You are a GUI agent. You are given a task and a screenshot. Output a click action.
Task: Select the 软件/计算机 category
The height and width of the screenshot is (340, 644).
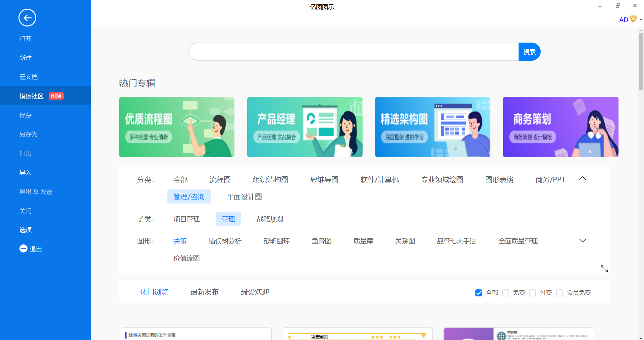[380, 180]
